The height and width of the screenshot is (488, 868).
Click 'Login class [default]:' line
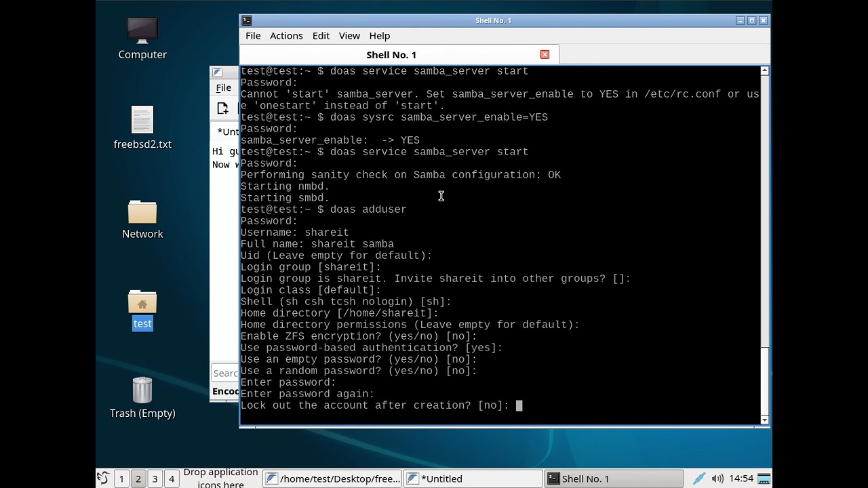(x=311, y=290)
